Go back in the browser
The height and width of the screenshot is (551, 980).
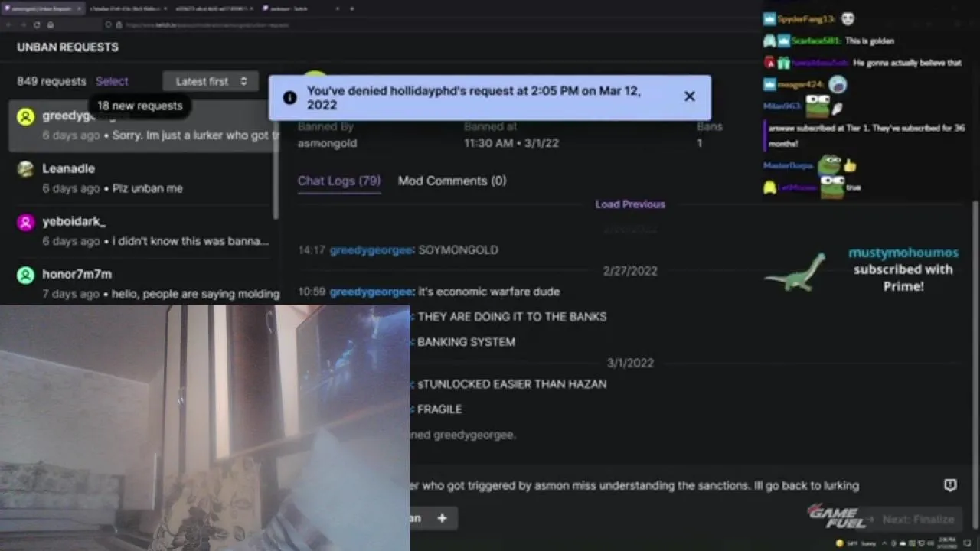point(8,24)
